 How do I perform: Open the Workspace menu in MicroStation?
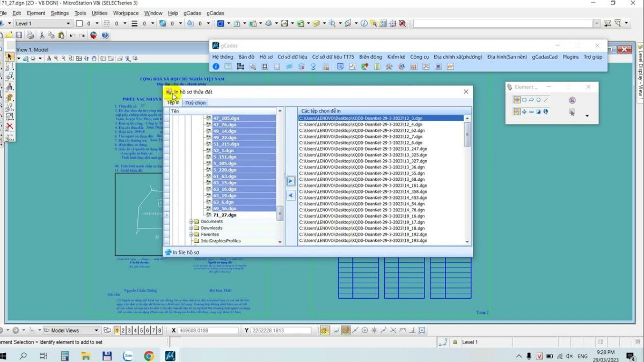click(x=126, y=13)
